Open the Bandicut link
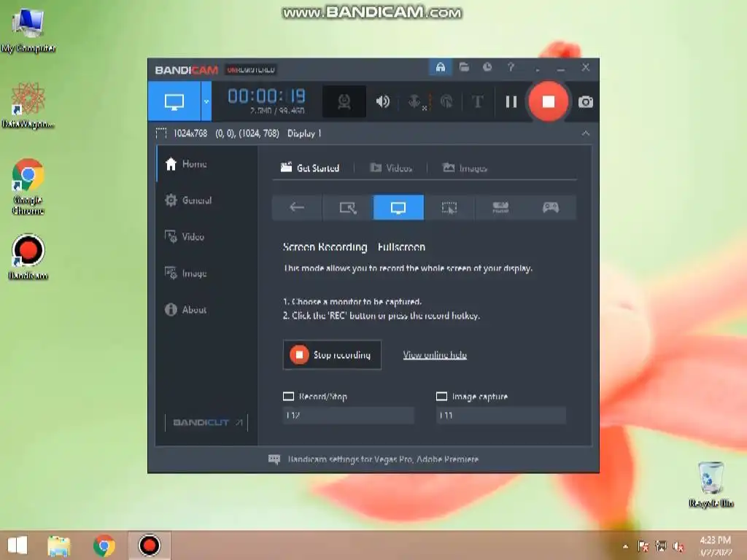747x560 pixels. point(206,422)
